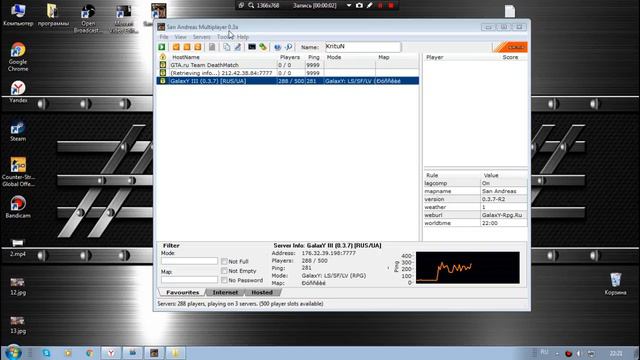Sort by HostName column header

(x=223, y=57)
